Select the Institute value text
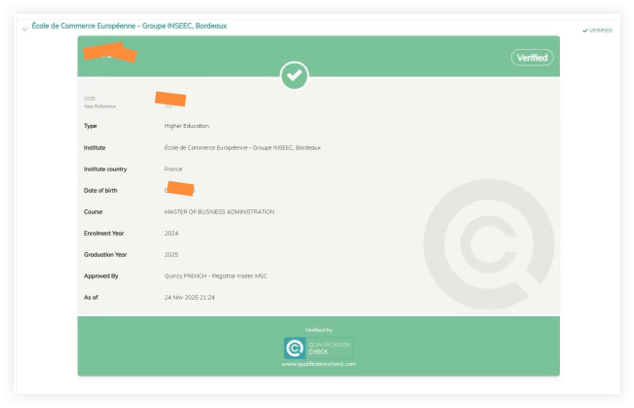Image resolution: width=634 pixels, height=408 pixels. pyautogui.click(x=242, y=147)
